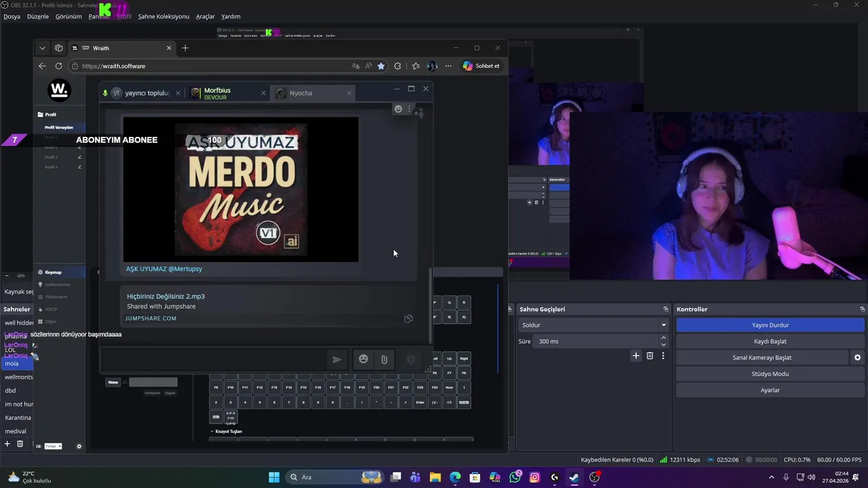Select the mola scene in Sahneler
This screenshot has width=868, height=488.
18,363
